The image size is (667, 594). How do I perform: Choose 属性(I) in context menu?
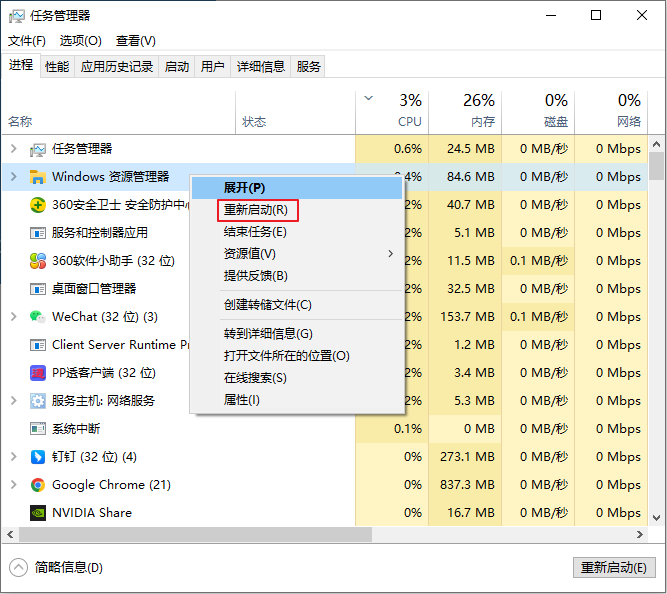tap(297, 400)
